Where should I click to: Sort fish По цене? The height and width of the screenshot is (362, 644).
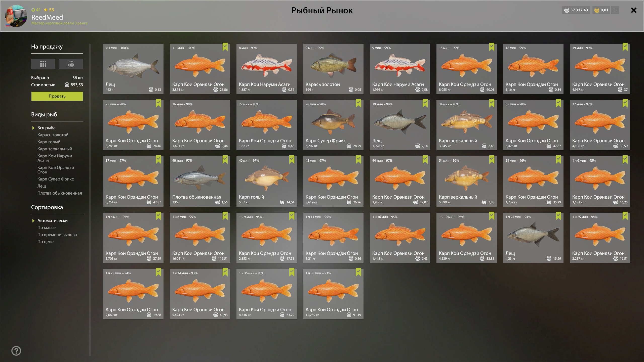pos(46,242)
